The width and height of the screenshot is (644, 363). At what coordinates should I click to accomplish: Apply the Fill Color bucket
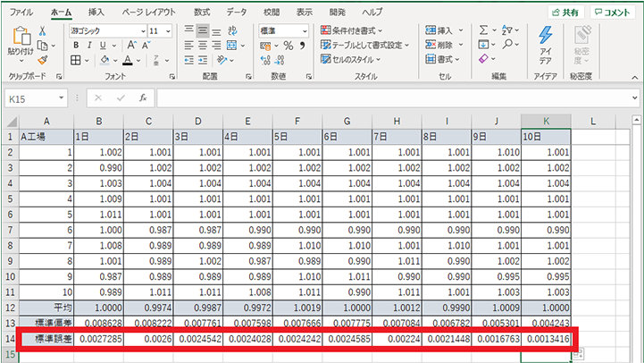(x=105, y=61)
